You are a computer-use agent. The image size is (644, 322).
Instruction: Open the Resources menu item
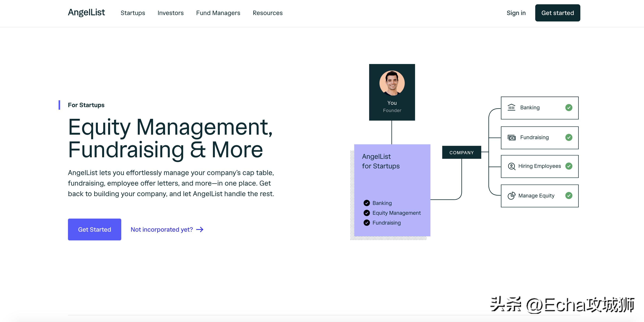268,13
